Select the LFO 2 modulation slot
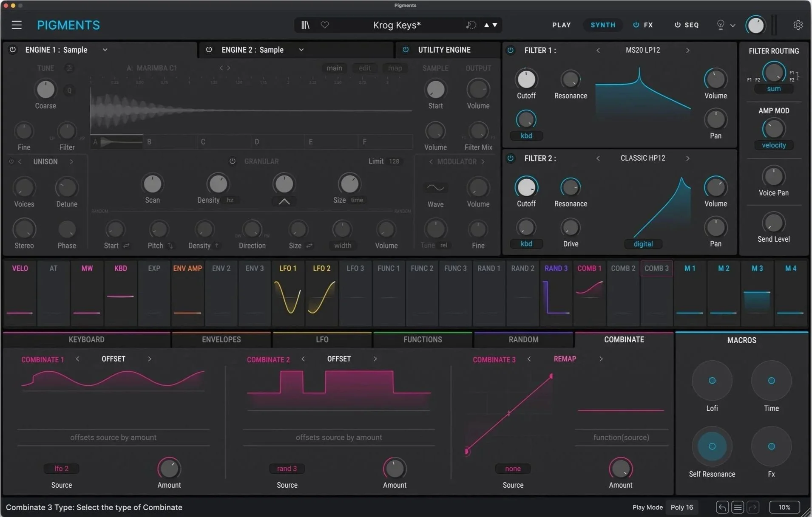This screenshot has width=812, height=517. [x=321, y=293]
